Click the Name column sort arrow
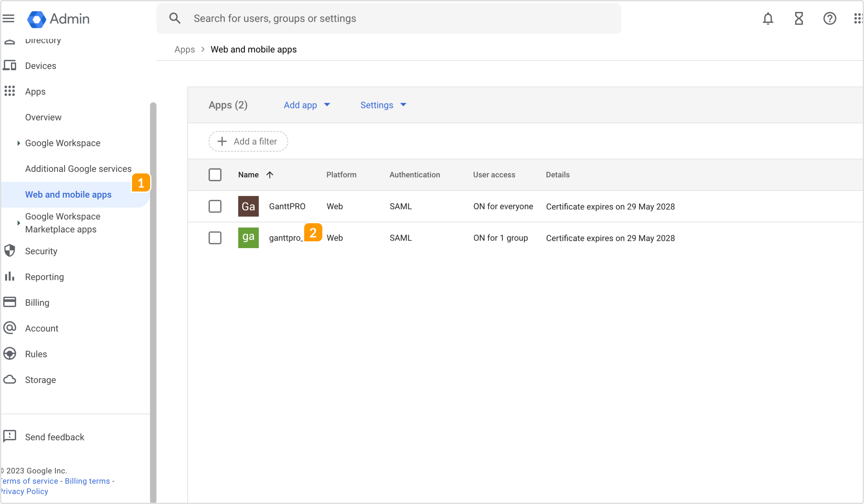 270,175
